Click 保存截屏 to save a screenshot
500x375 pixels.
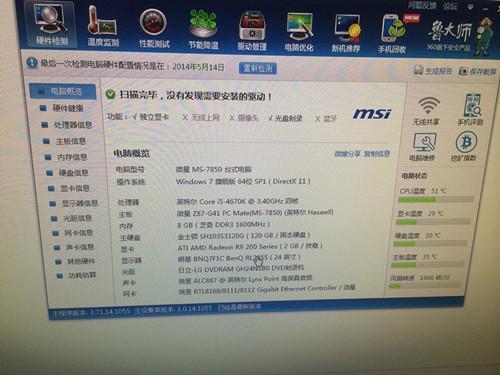click(x=477, y=71)
